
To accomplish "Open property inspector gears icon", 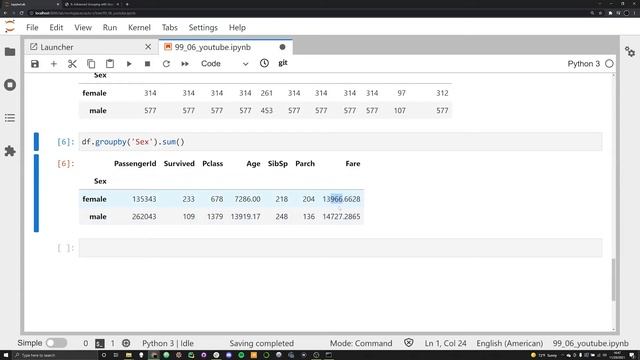I will coord(630,52).
